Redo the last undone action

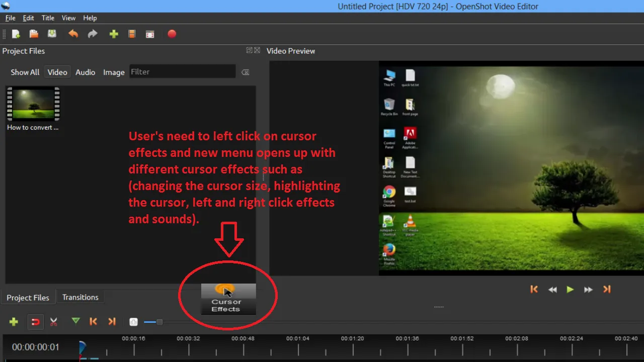[93, 34]
